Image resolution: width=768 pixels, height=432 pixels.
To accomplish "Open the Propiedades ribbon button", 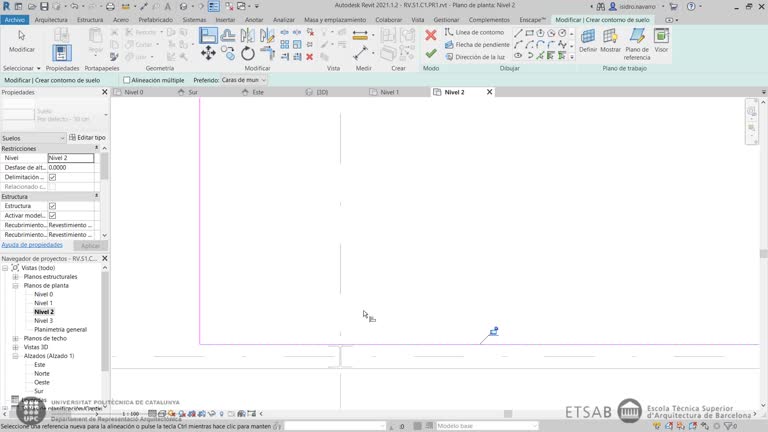I will pyautogui.click(x=62, y=52).
